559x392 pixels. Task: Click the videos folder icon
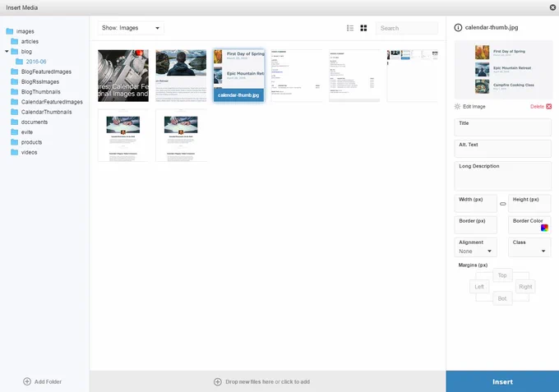pos(15,152)
